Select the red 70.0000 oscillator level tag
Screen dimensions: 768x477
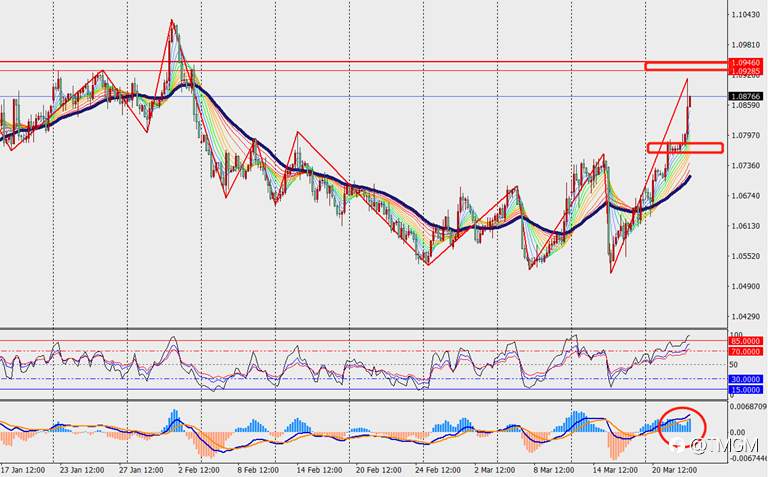745,351
